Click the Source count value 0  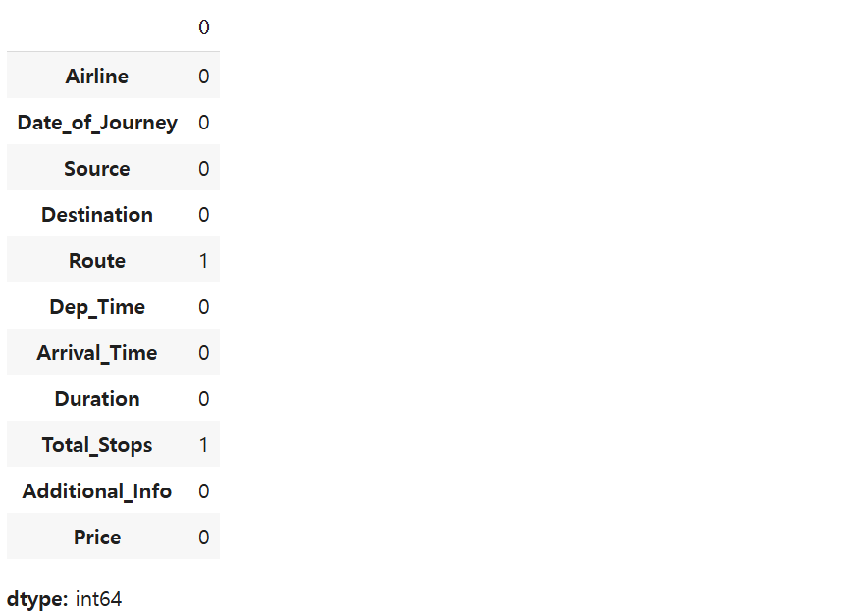[204, 169]
